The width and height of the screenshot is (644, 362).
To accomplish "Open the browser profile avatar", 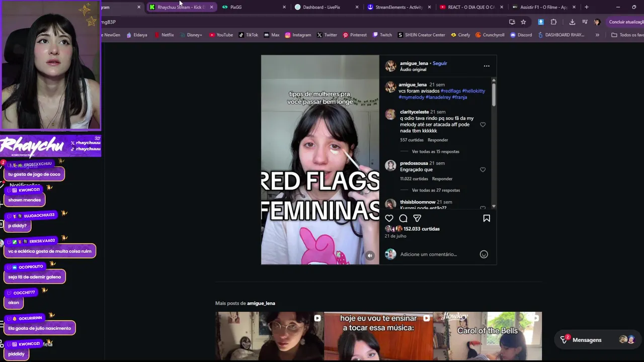I will [597, 22].
